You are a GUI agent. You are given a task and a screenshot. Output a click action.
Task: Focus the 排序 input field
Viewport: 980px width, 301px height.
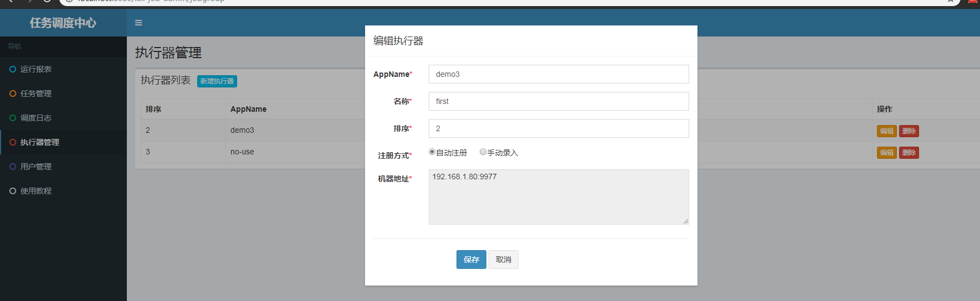(559, 128)
